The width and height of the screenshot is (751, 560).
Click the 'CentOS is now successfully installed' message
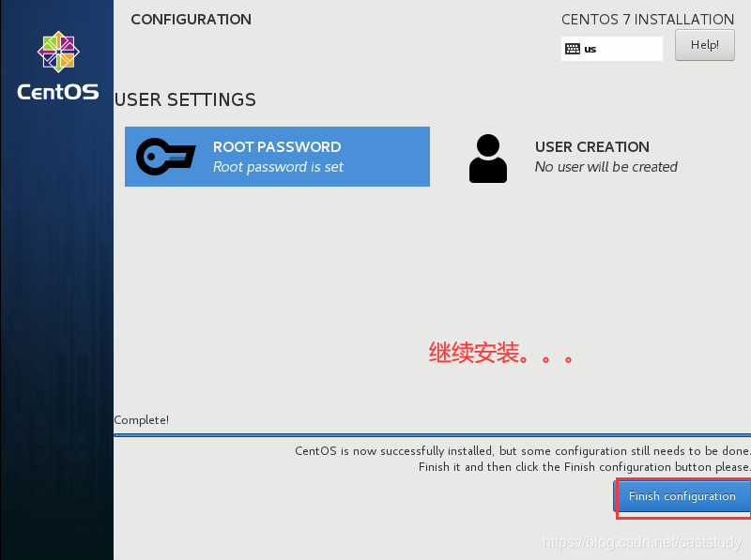coord(523,451)
